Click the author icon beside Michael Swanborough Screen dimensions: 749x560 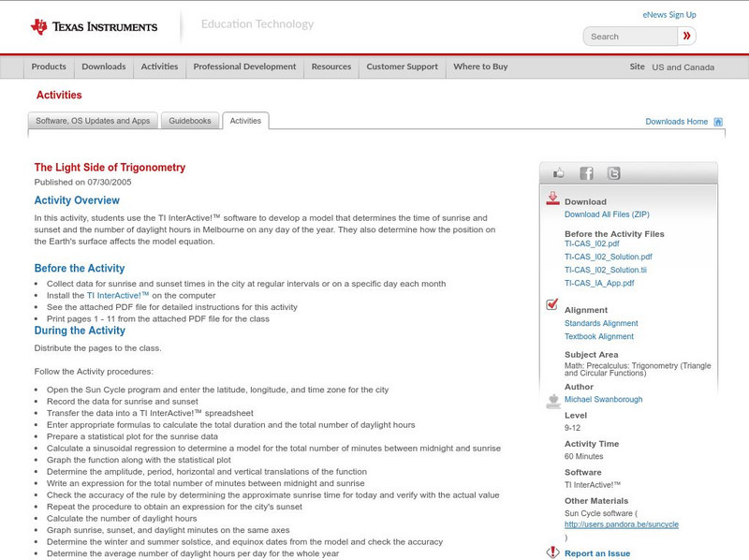(x=553, y=402)
